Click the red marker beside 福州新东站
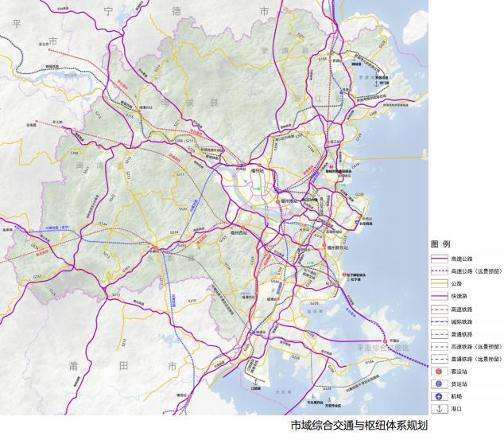 click(x=324, y=245)
